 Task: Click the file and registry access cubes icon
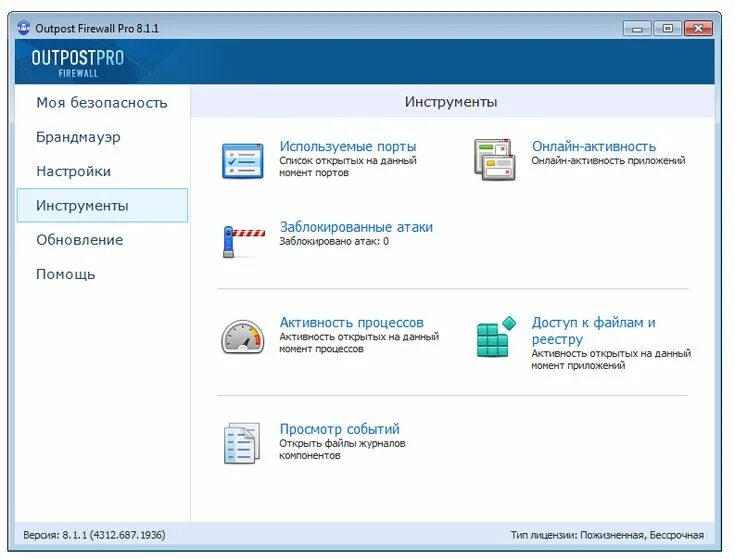click(496, 337)
